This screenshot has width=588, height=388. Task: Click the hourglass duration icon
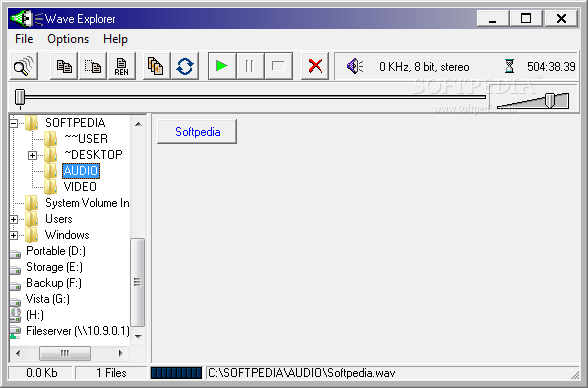tap(509, 66)
